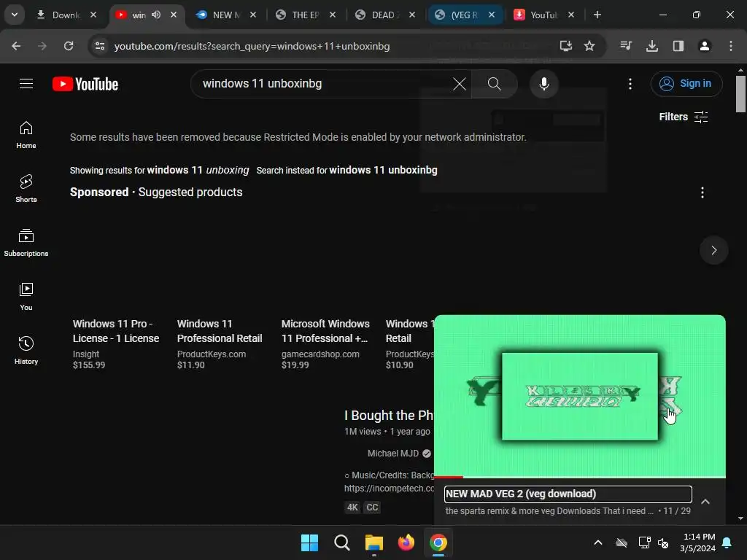Open Windows taskbar search
The image size is (747, 560).
pos(341,542)
